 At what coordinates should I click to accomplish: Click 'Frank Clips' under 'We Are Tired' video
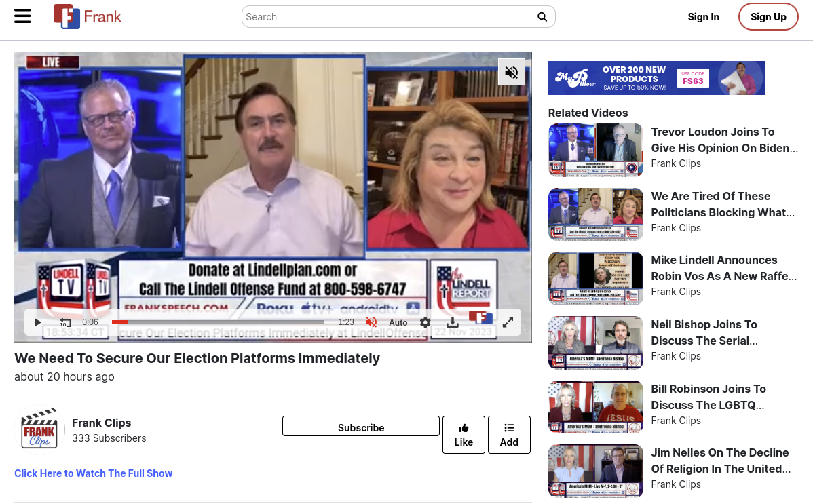pyautogui.click(x=676, y=228)
